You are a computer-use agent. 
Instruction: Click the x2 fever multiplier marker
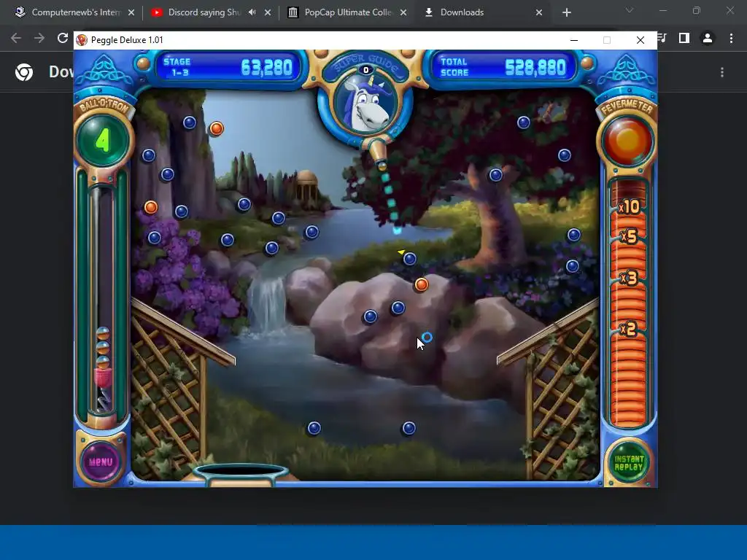click(x=628, y=329)
